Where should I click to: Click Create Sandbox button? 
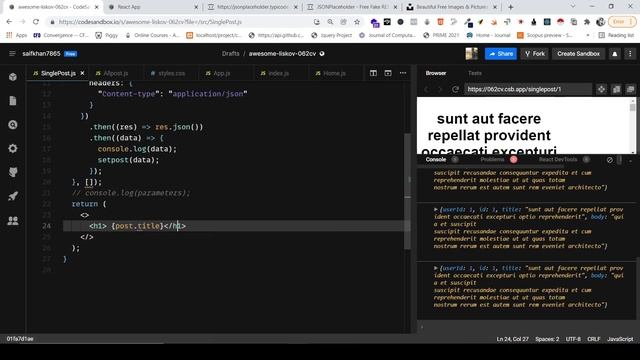tap(578, 53)
